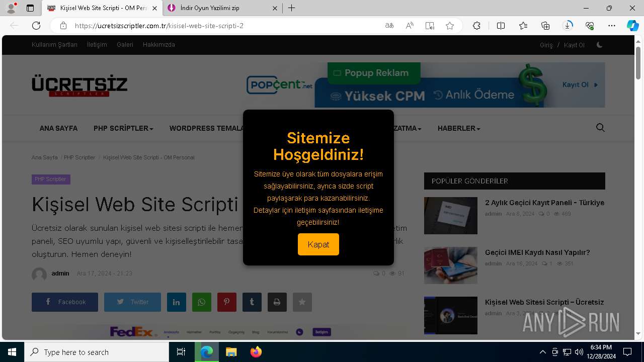Open the tab actions menu icon
The height and width of the screenshot is (362, 644).
[x=30, y=8]
